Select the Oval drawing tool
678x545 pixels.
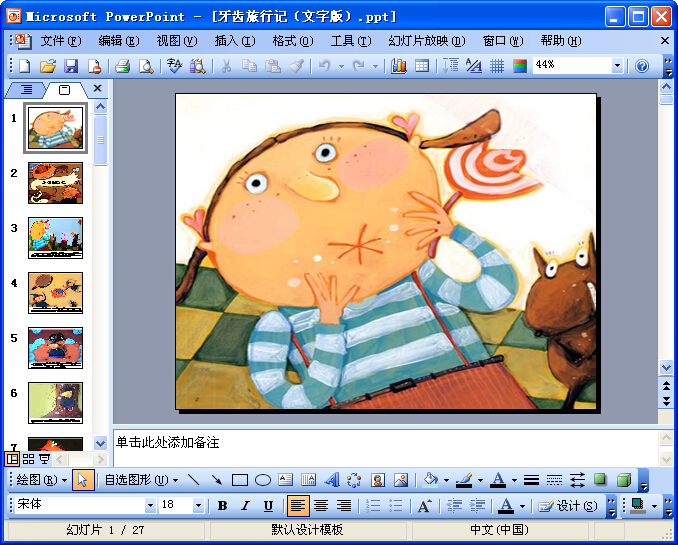[x=263, y=480]
